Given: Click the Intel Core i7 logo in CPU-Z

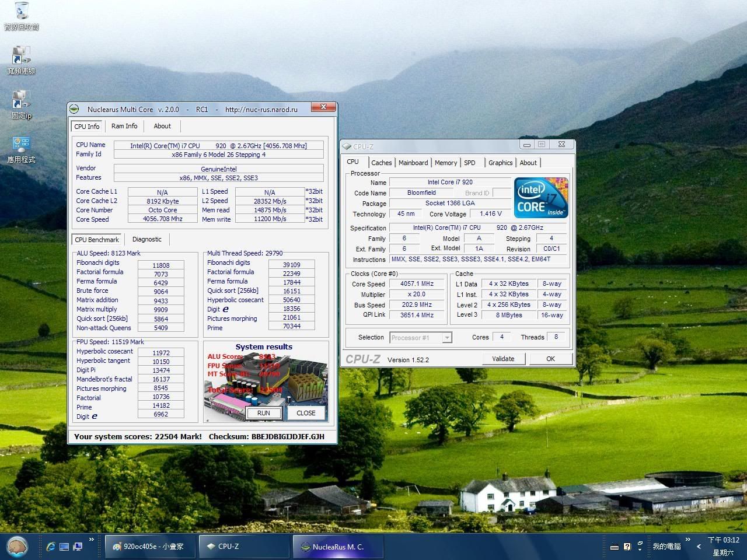Looking at the screenshot, I should pyautogui.click(x=542, y=198).
